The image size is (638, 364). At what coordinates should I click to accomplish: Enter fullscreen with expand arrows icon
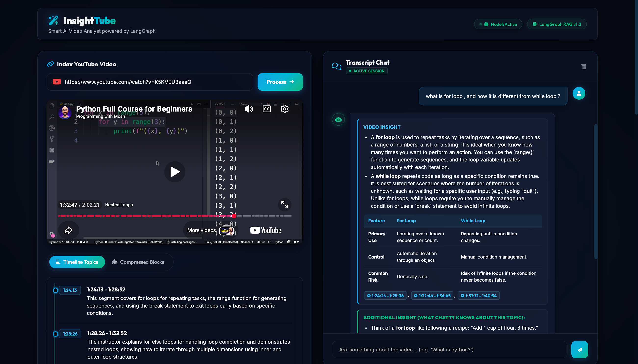(x=285, y=205)
